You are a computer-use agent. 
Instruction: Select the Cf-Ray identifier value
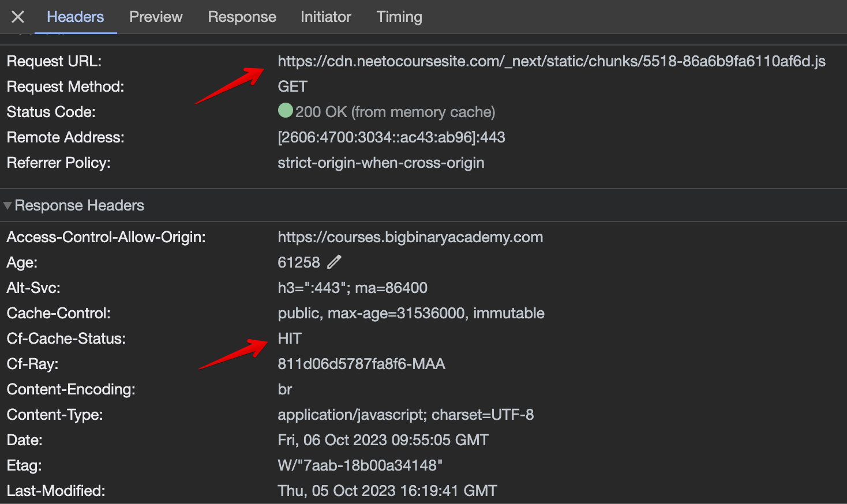[x=362, y=364]
